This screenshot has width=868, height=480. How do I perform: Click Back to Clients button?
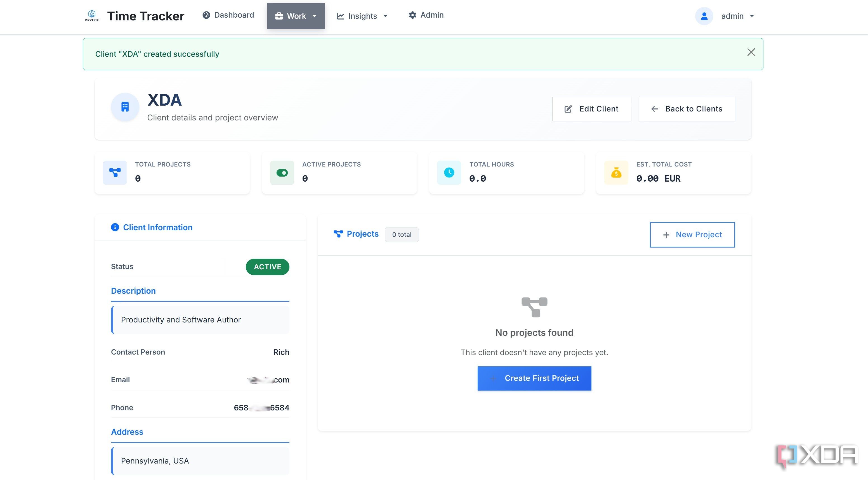point(687,109)
